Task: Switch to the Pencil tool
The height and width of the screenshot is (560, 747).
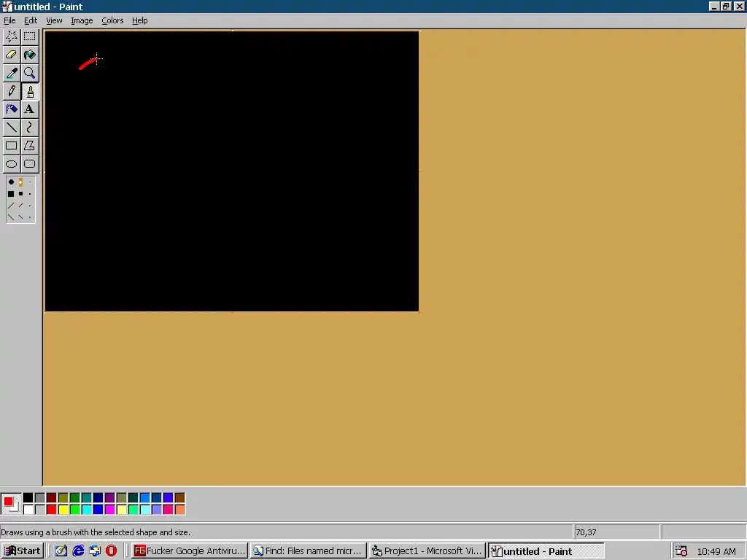Action: click(12, 91)
